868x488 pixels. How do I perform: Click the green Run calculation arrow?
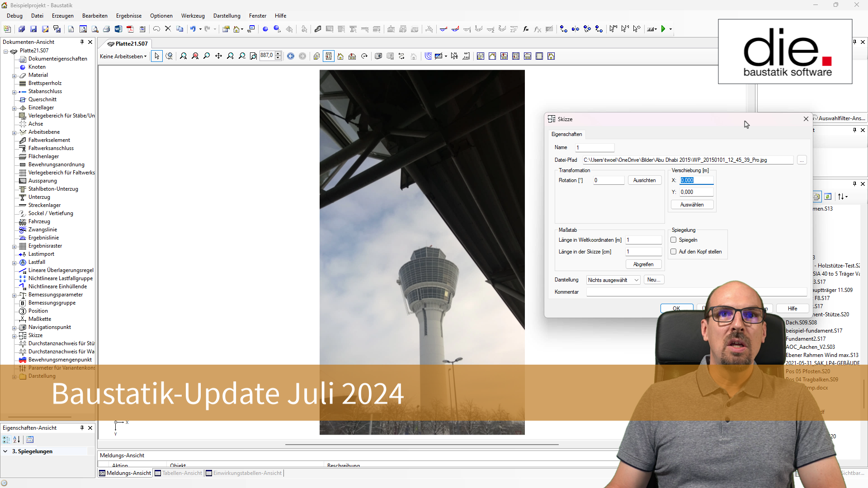[x=663, y=29]
